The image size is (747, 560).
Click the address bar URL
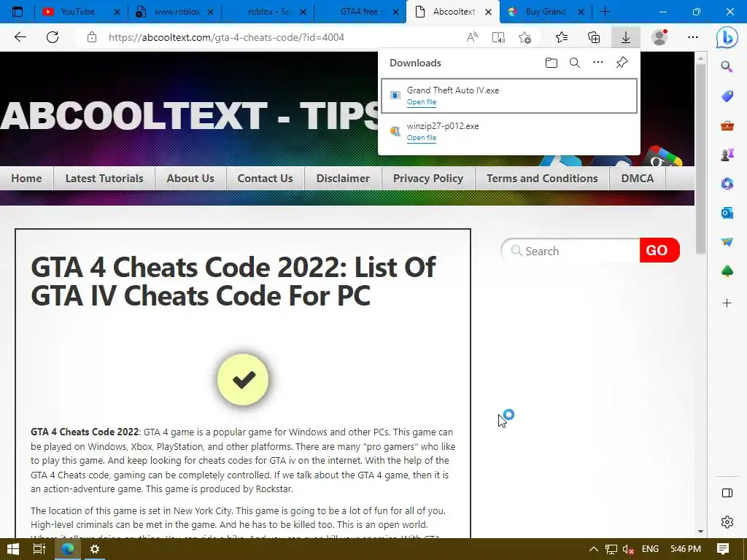pos(226,37)
